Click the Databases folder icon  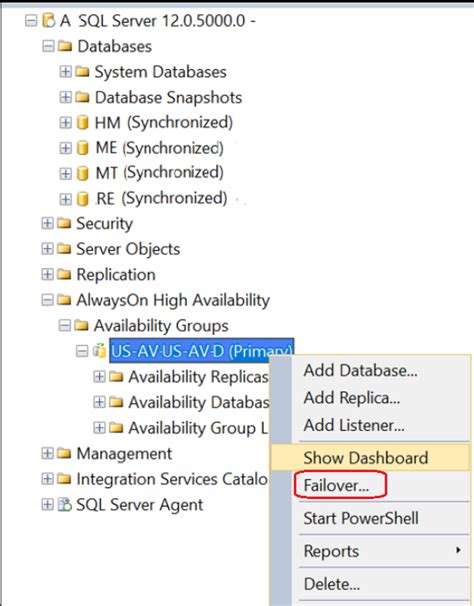pyautogui.click(x=65, y=46)
